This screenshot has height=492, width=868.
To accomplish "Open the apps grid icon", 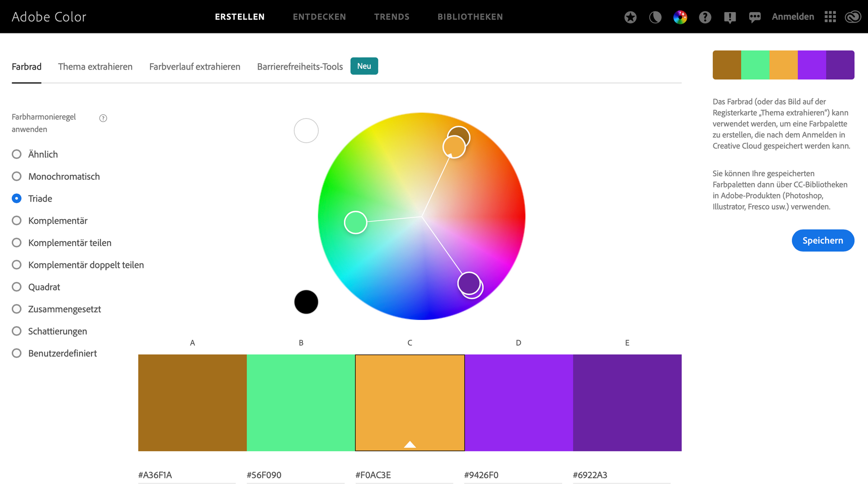I will [x=830, y=17].
